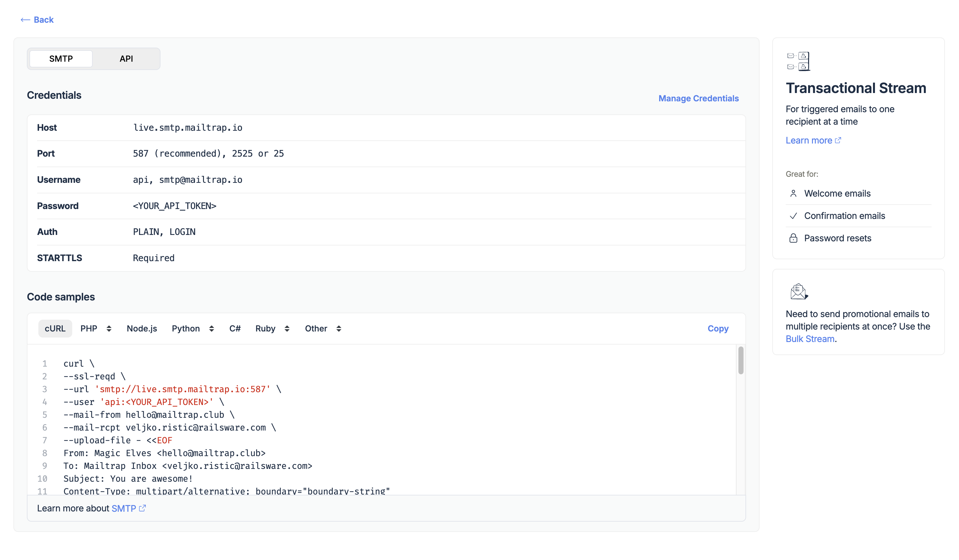This screenshot has height=560, width=959.
Task: Select the Node.js code sample tab
Action: click(142, 328)
